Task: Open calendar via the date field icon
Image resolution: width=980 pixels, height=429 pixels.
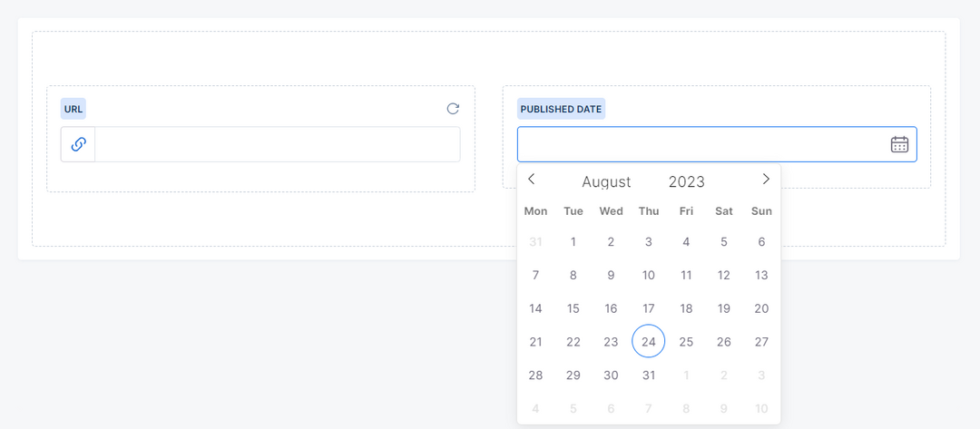Action: tap(899, 144)
